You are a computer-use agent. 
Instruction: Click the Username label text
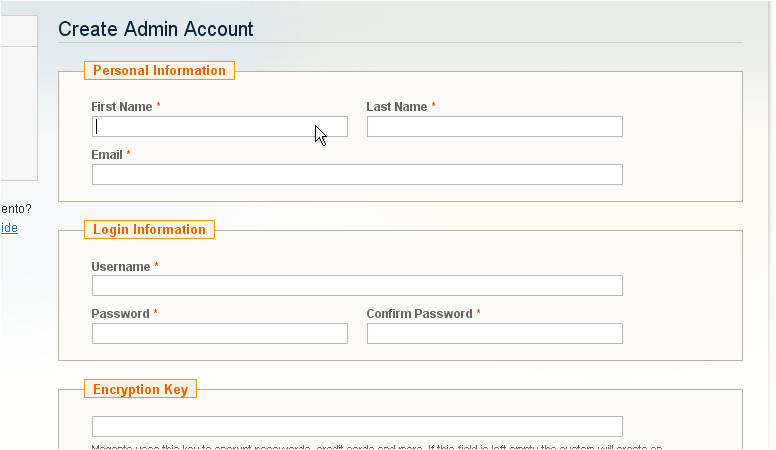point(120,267)
